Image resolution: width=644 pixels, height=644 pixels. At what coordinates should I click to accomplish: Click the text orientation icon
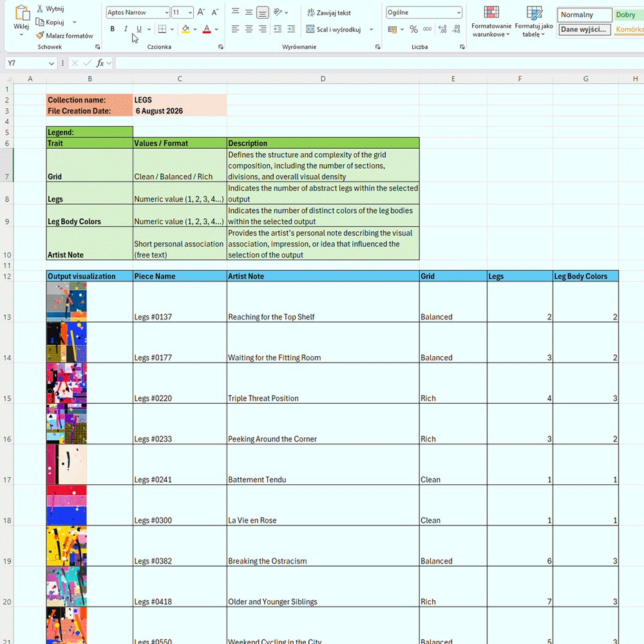tap(278, 12)
